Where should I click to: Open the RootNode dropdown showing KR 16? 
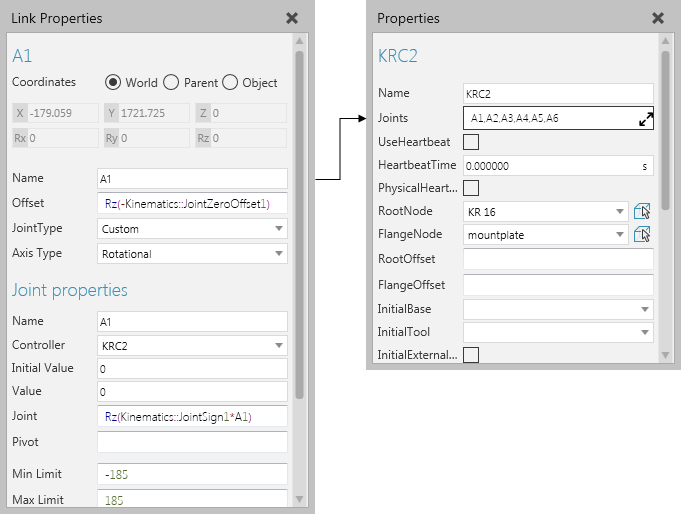click(621, 212)
